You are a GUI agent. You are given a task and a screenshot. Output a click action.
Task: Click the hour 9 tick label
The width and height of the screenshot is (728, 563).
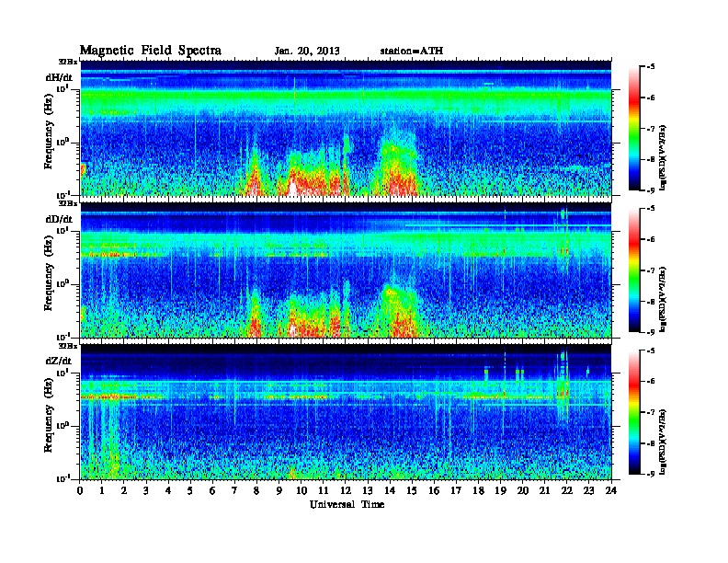coord(279,491)
